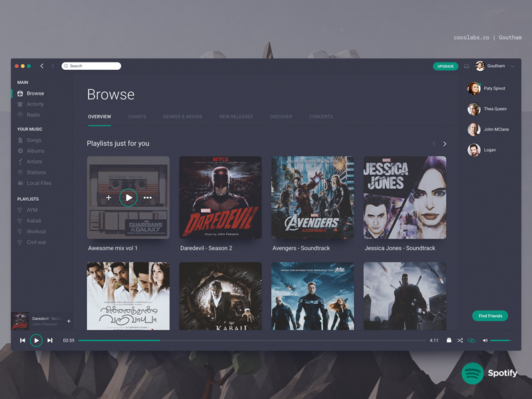Play the Awesome mix vol 1 playlist
Screen dimensions: 532x399
(128, 198)
